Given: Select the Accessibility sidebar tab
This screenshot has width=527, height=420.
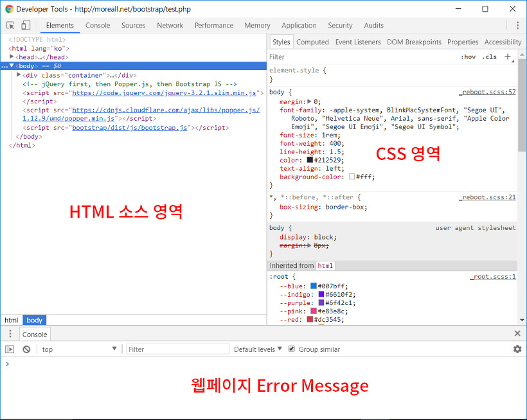Looking at the screenshot, I should click(503, 42).
